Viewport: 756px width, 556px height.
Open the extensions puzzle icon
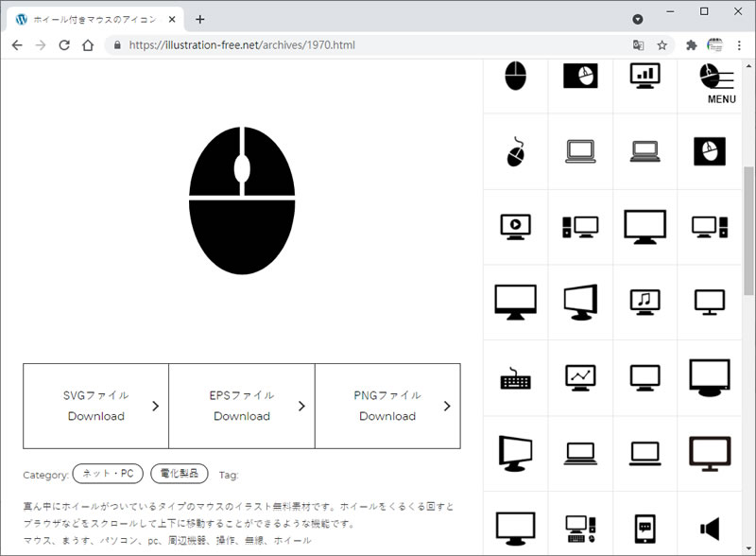tap(692, 45)
